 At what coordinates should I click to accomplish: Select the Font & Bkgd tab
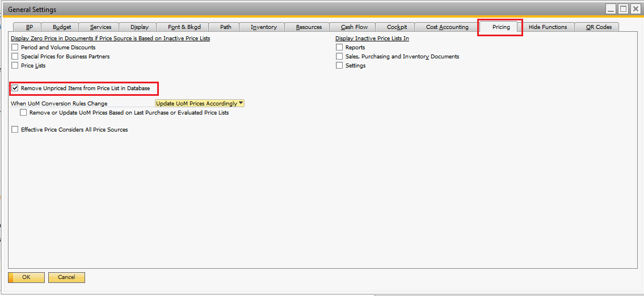tap(184, 27)
